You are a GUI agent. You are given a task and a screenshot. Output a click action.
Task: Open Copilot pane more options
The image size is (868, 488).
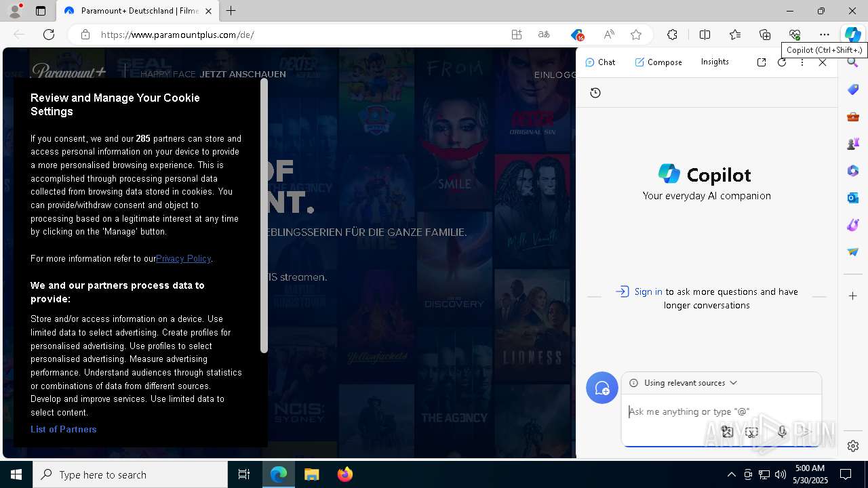pyautogui.click(x=802, y=62)
